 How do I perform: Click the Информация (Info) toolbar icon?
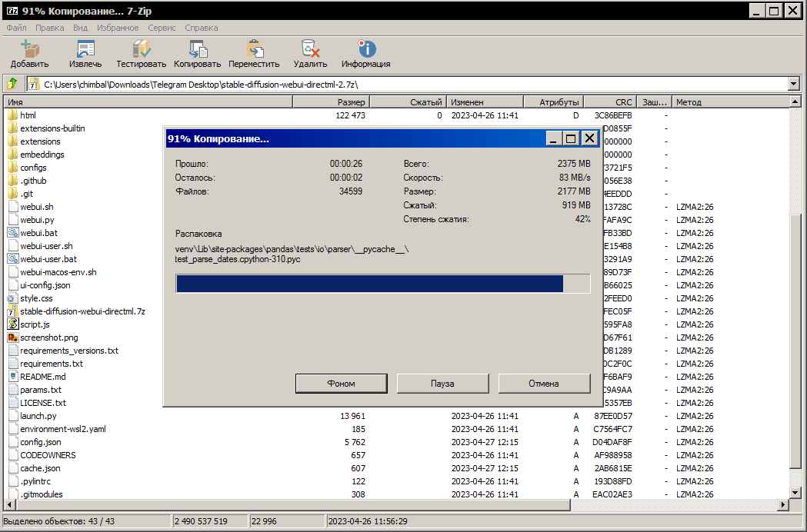[x=366, y=48]
